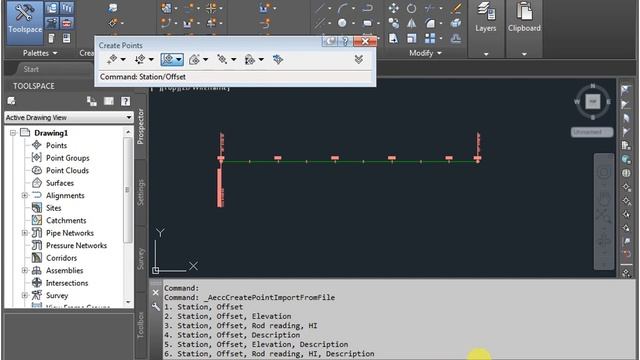
Task: Click the Scale tool in Modify panel
Action: coord(411,38)
